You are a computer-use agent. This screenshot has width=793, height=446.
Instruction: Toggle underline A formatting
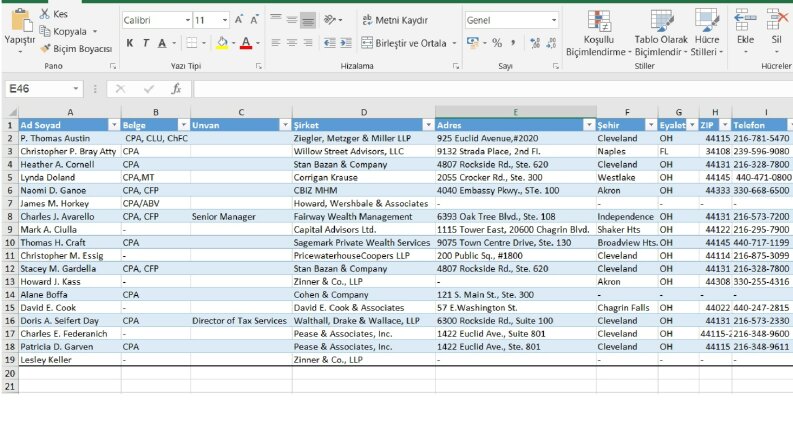(162, 43)
